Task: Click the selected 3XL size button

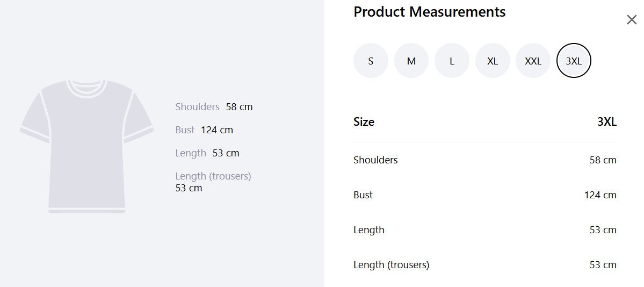Action: [574, 61]
